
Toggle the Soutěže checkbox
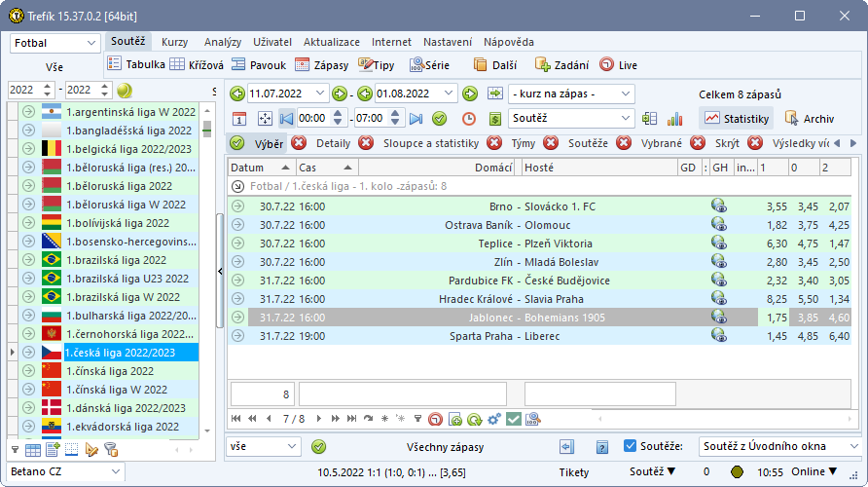630,446
